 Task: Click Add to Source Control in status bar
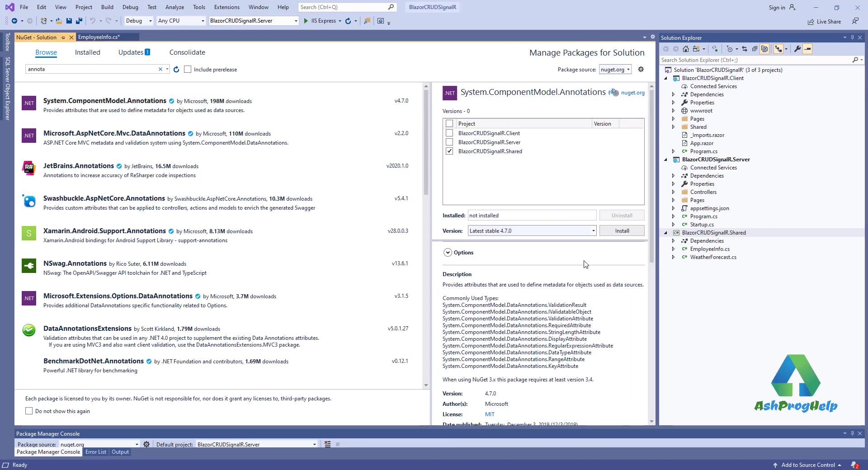808,465
